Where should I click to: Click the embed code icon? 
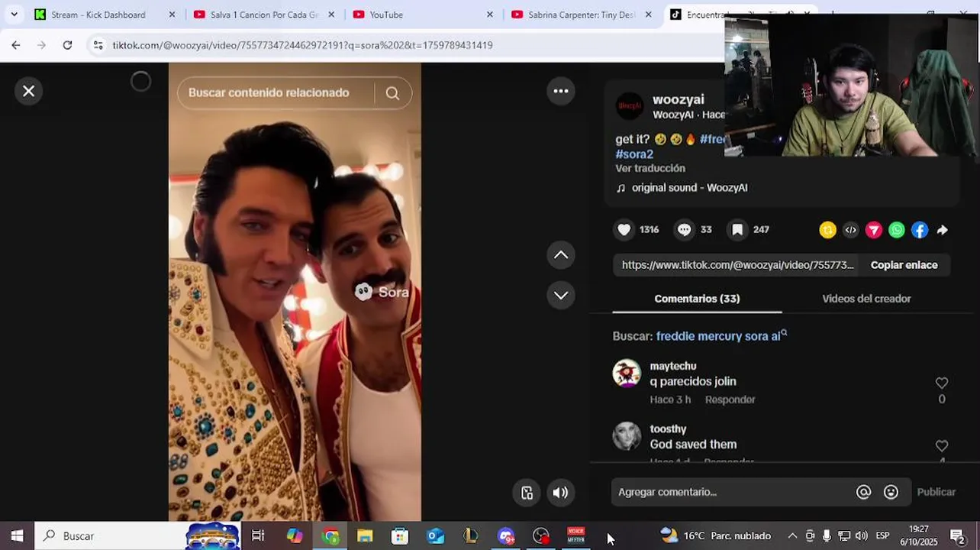[850, 230]
